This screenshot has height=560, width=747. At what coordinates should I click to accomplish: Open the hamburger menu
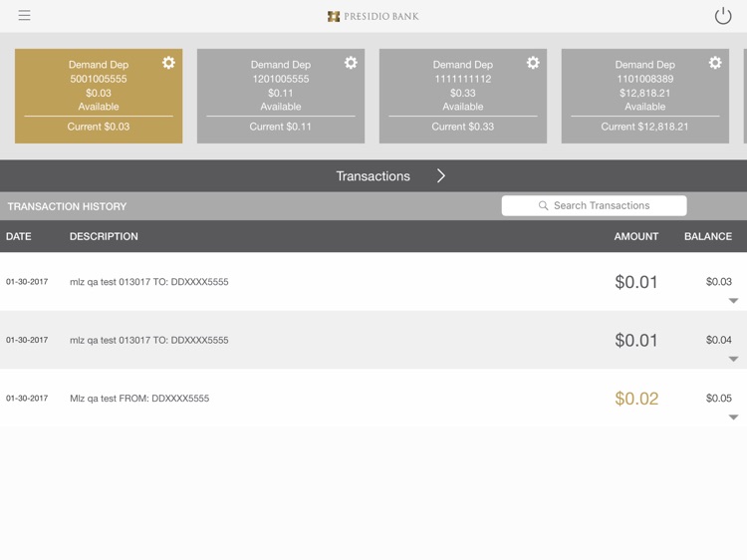pyautogui.click(x=24, y=15)
